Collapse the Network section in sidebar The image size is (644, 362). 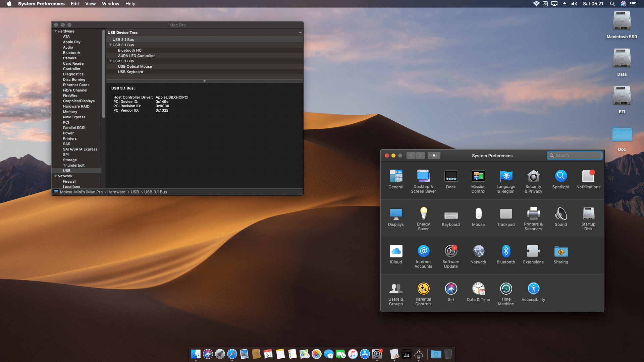(x=56, y=176)
